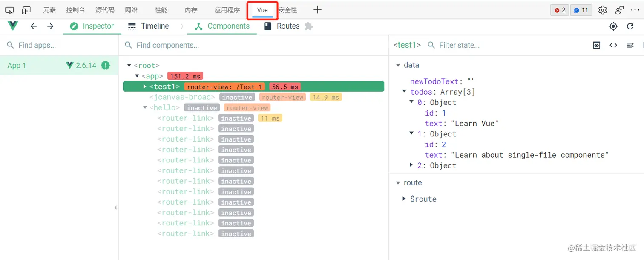Open the 性能 tab

pyautogui.click(x=161, y=10)
